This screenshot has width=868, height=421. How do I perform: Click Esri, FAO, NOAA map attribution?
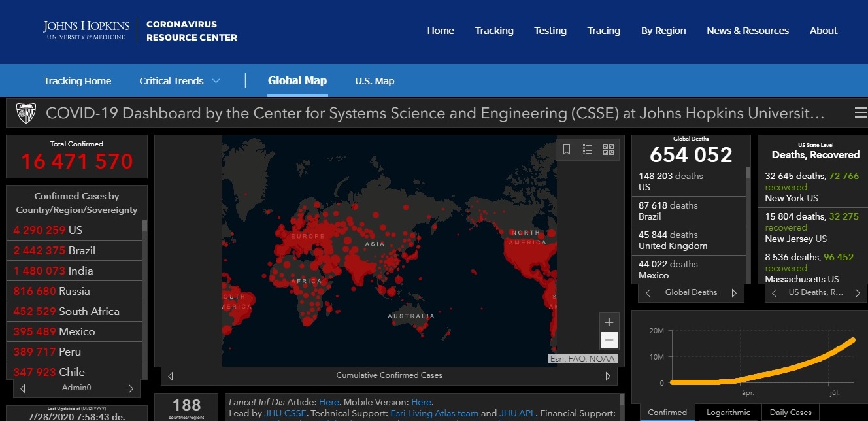[x=582, y=358]
